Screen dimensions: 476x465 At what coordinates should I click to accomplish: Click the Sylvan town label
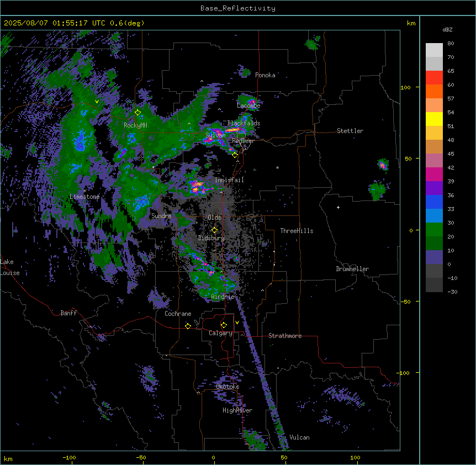(x=215, y=135)
